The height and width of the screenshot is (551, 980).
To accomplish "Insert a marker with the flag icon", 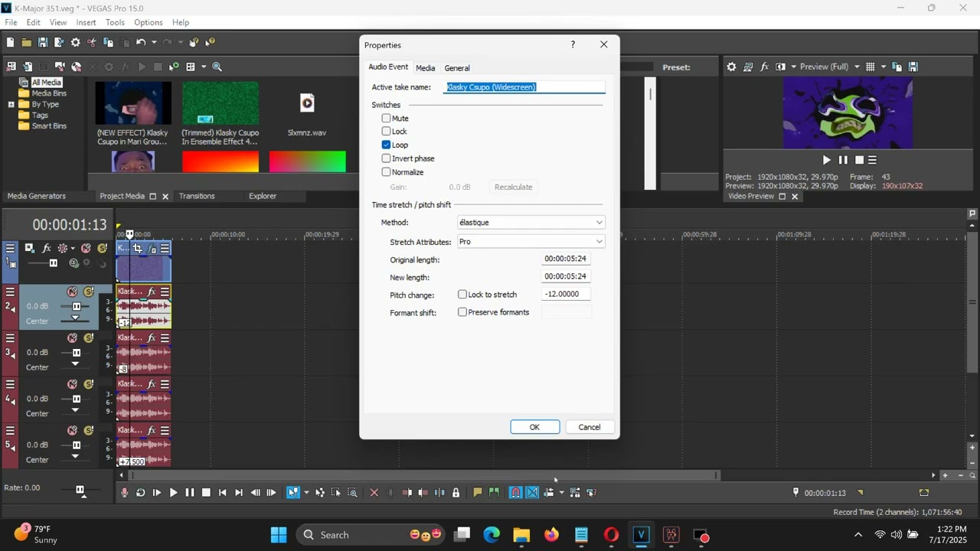I will point(478,493).
